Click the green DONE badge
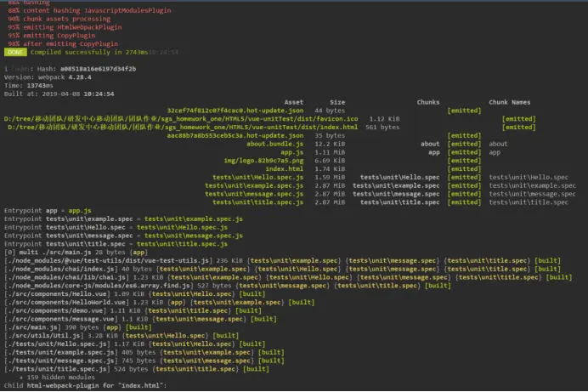 click(x=15, y=52)
